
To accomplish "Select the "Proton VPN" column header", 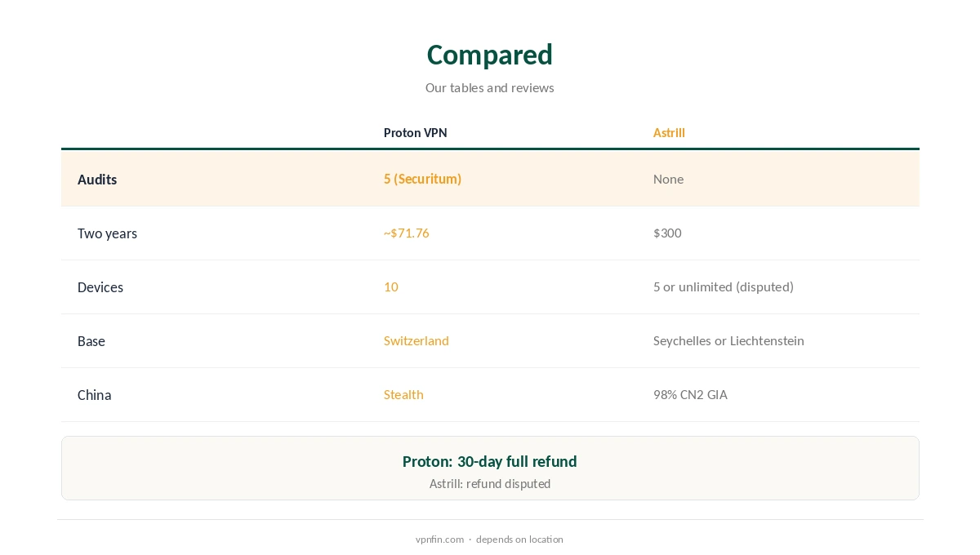I will (416, 133).
